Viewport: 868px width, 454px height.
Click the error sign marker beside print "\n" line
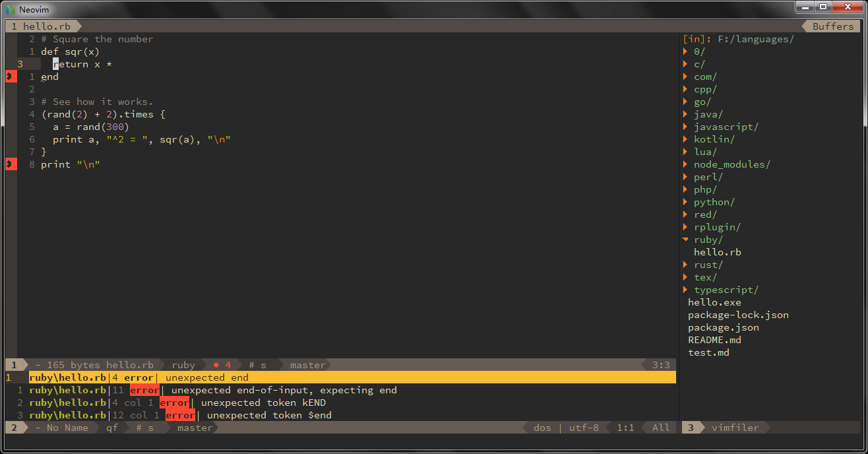[x=11, y=164]
